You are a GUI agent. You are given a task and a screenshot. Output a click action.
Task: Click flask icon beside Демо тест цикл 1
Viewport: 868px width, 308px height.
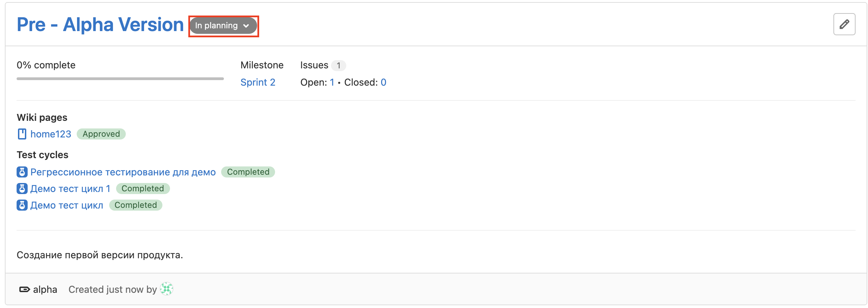coord(22,189)
